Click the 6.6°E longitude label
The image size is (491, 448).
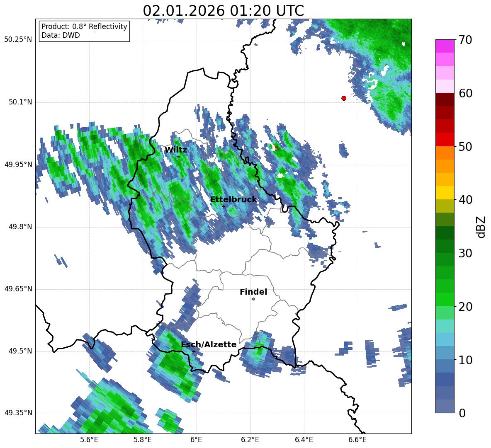tap(357, 440)
